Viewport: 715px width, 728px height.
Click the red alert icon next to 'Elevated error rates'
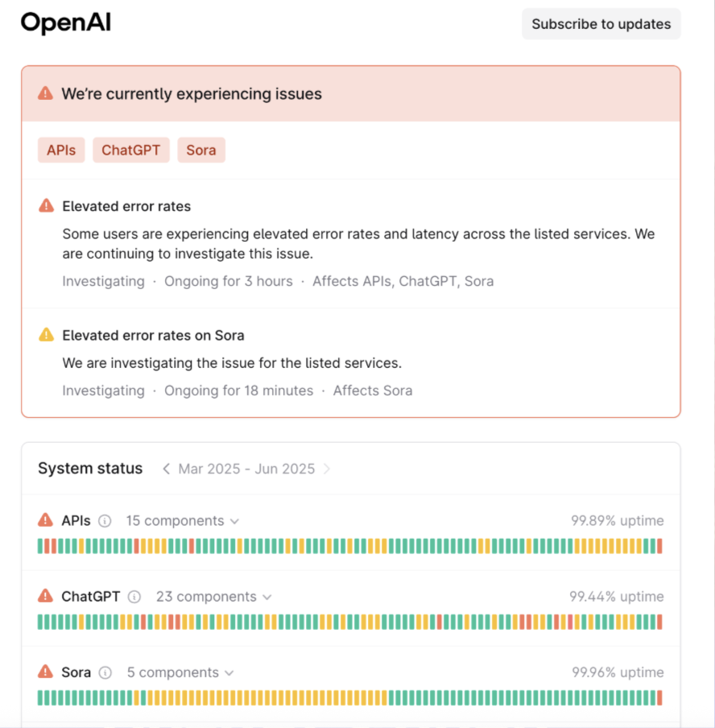click(x=47, y=206)
